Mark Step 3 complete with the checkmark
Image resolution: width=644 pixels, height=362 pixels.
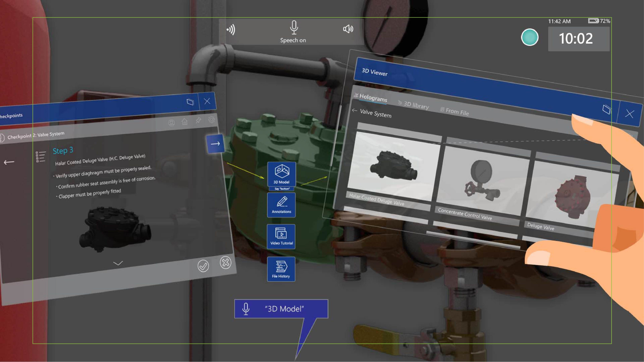[x=203, y=266]
